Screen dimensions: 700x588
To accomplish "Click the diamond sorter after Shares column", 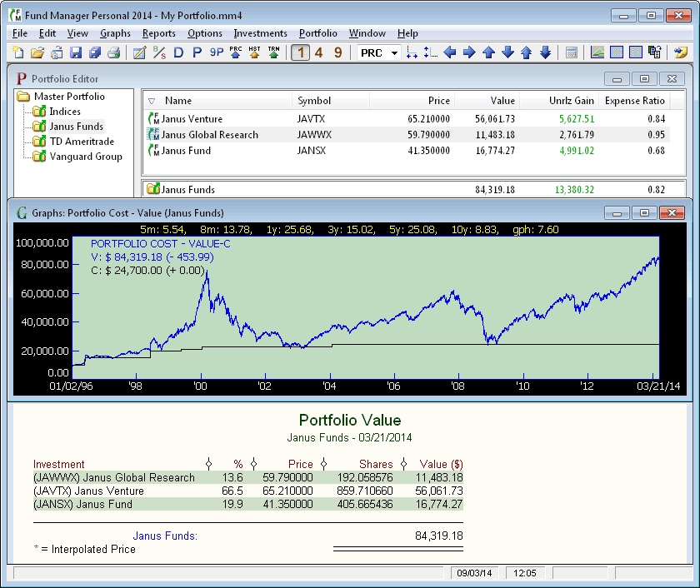I will pyautogui.click(x=403, y=464).
